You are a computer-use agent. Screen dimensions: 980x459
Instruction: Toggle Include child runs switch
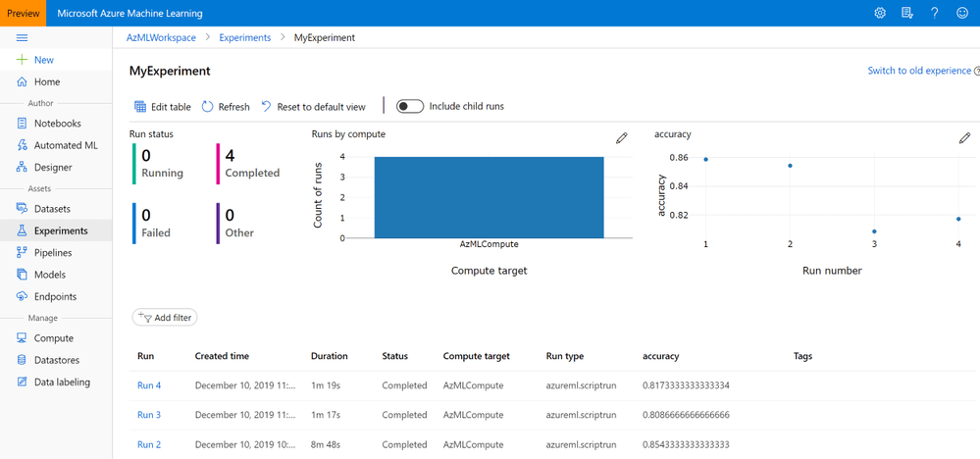(410, 106)
